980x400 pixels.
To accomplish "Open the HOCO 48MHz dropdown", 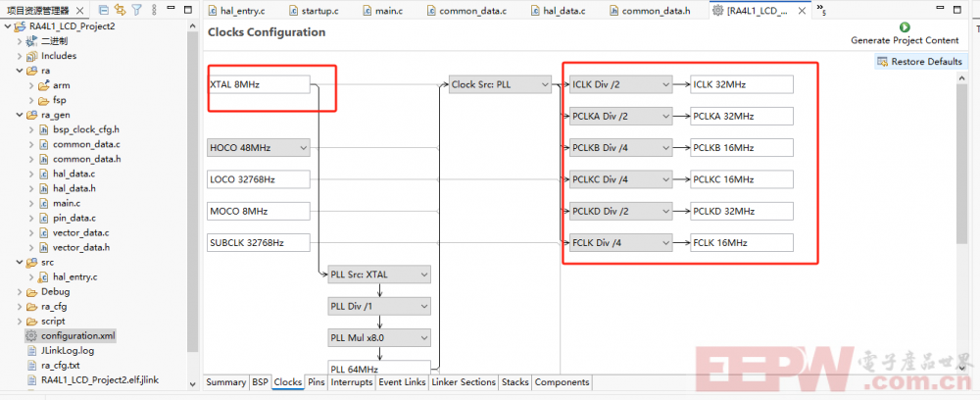I will (x=258, y=147).
